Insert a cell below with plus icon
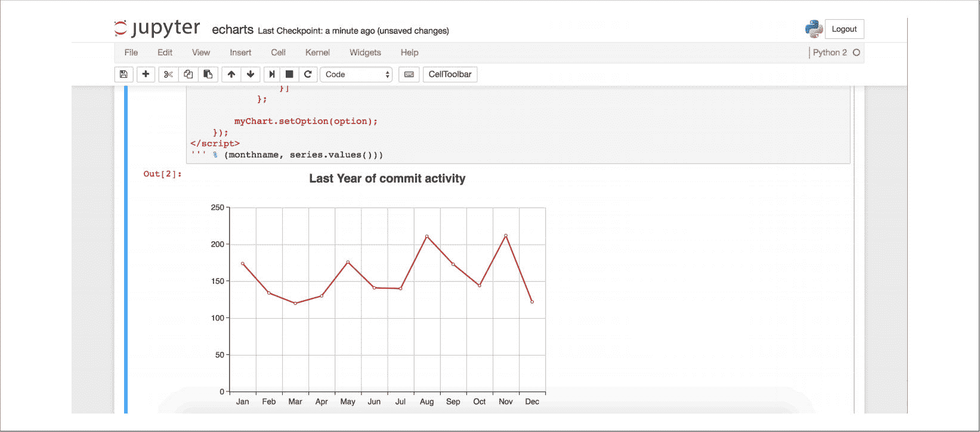This screenshot has height=432, width=980. coord(146,75)
